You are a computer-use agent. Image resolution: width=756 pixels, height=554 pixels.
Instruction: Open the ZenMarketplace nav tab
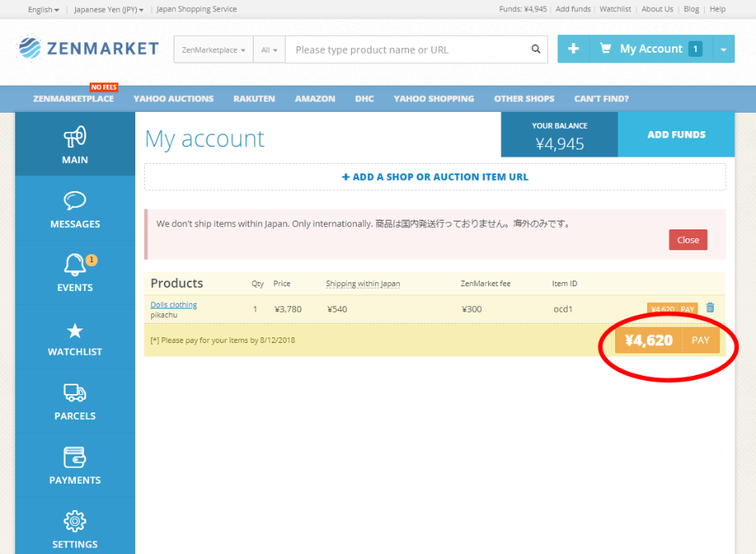tap(74, 99)
